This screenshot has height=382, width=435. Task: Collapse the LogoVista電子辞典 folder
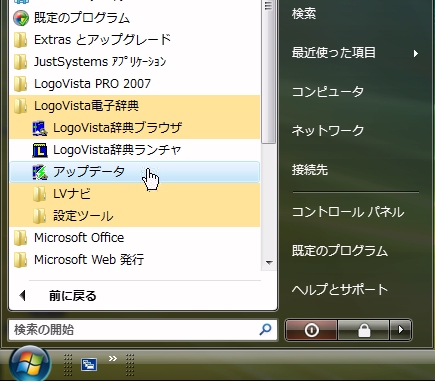135,106
